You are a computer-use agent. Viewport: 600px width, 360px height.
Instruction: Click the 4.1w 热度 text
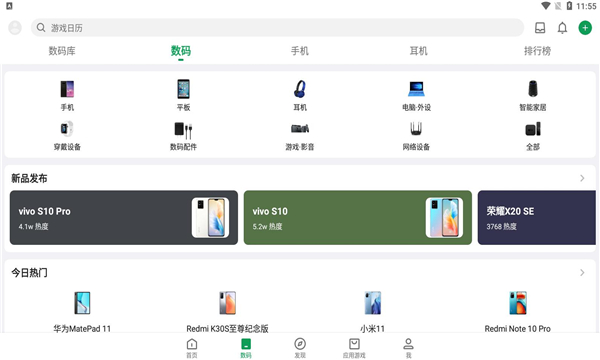[33, 226]
